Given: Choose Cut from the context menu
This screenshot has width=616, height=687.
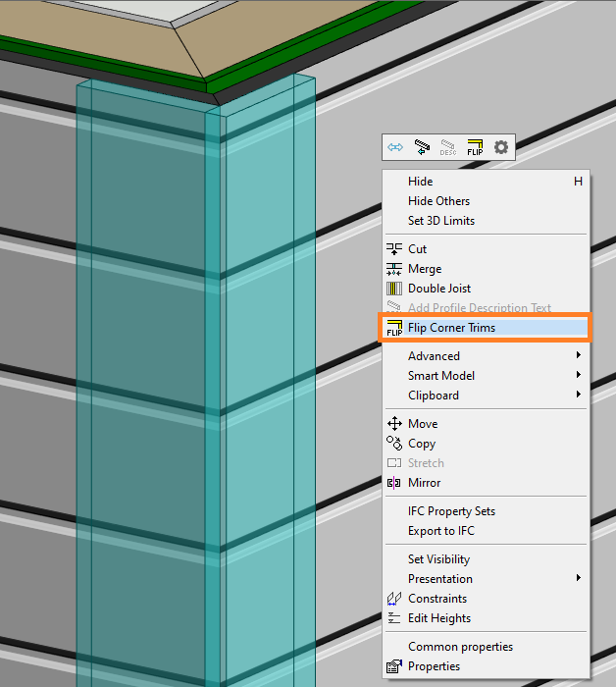Looking at the screenshot, I should pyautogui.click(x=418, y=249).
